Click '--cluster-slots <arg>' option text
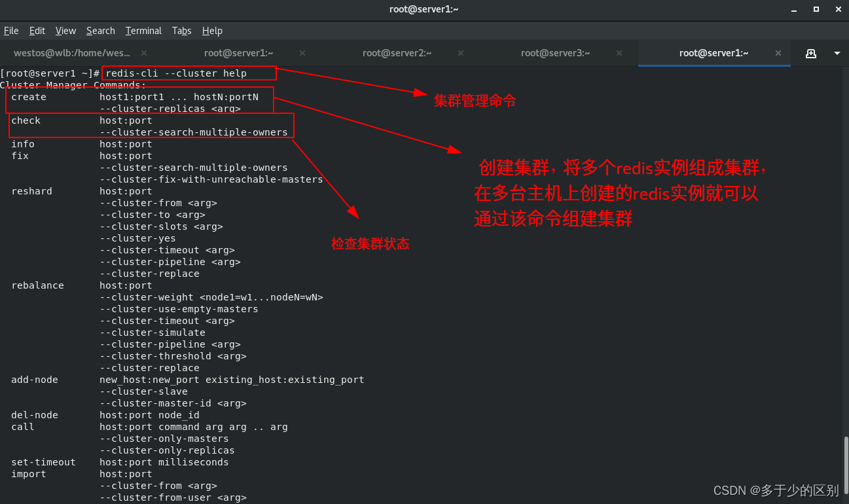This screenshot has width=849, height=504. click(162, 226)
